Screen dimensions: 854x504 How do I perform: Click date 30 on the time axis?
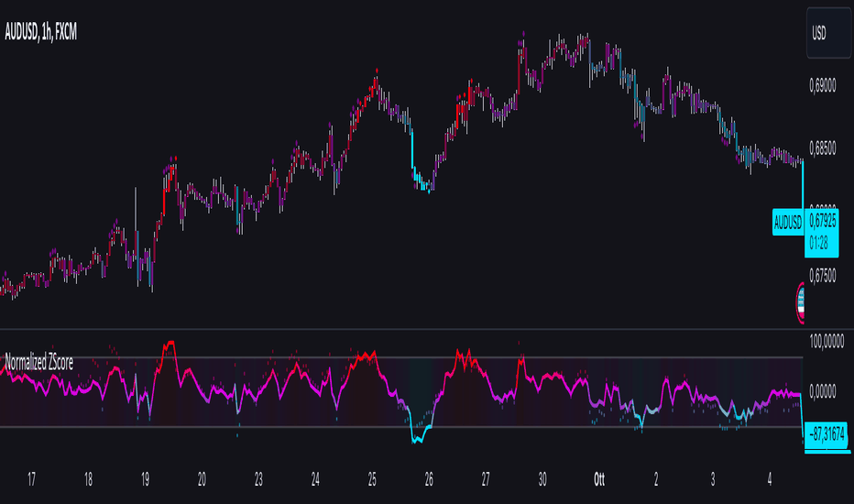[x=542, y=479]
